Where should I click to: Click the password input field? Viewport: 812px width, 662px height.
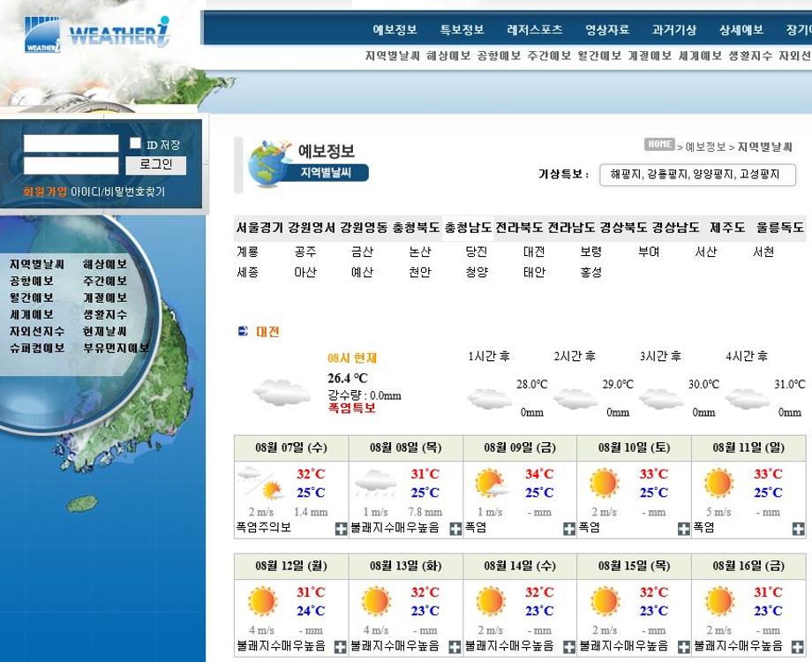(71, 166)
